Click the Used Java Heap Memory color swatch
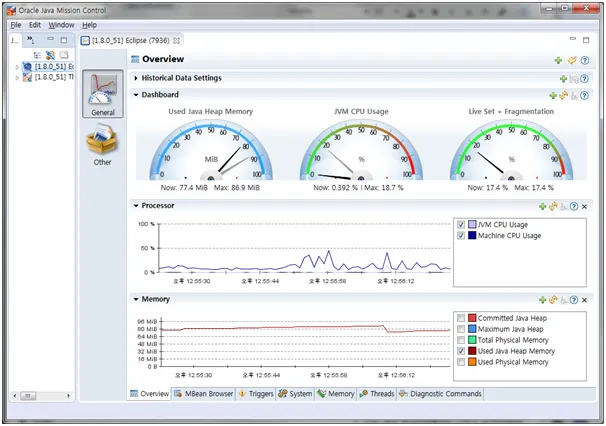606x426 pixels. click(472, 351)
